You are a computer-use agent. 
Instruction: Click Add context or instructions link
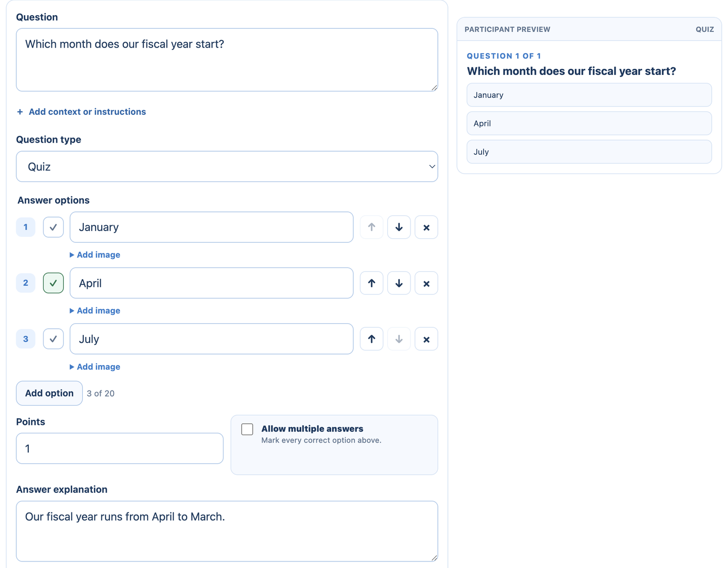coord(81,112)
